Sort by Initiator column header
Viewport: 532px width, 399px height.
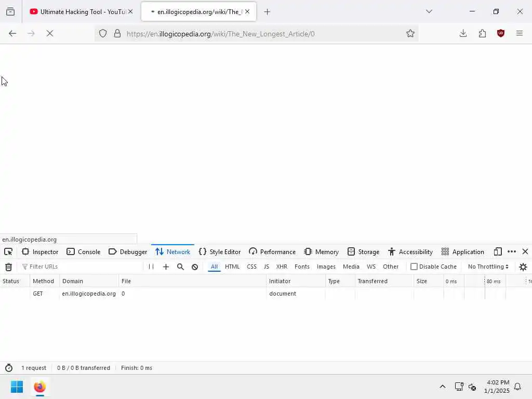pos(296,281)
